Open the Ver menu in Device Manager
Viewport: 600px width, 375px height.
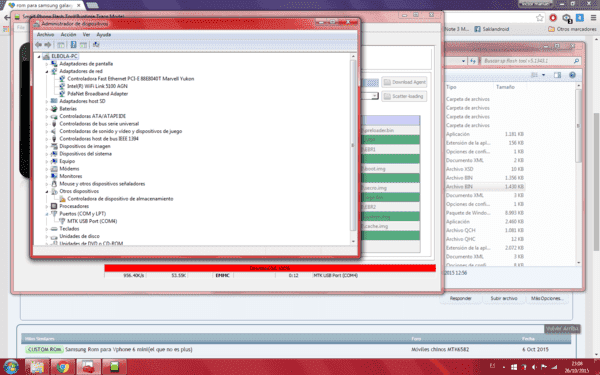coord(86,34)
